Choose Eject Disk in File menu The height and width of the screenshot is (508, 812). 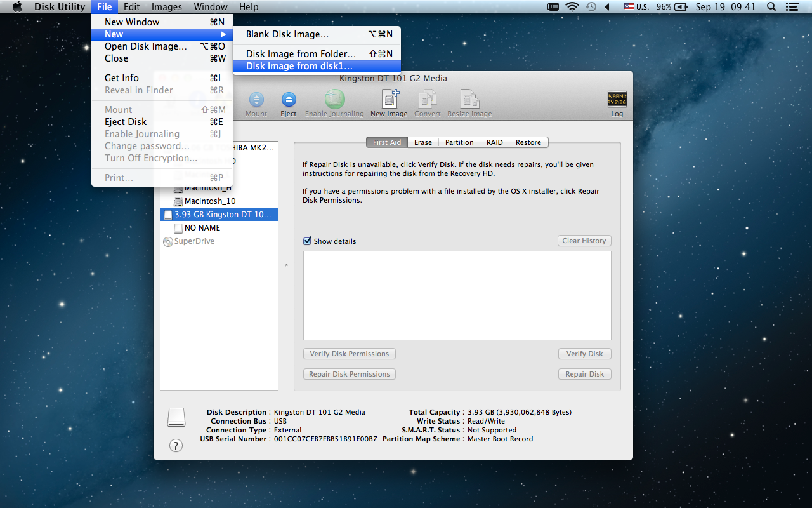pyautogui.click(x=162, y=122)
